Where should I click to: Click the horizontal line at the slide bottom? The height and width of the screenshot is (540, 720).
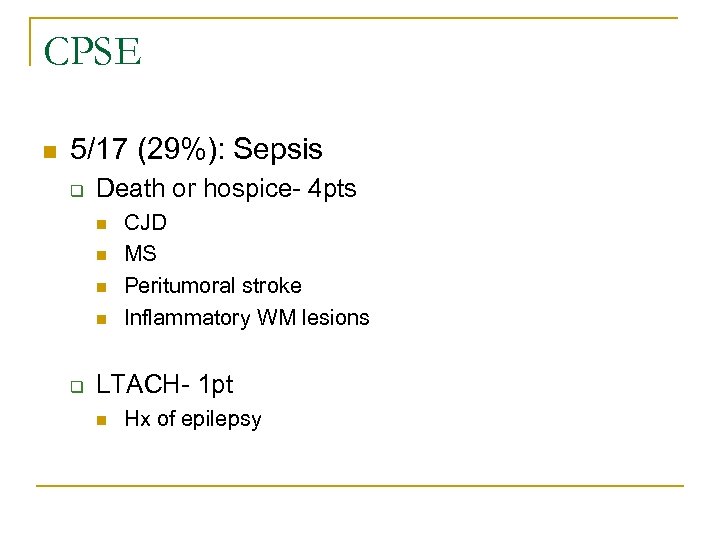click(360, 486)
